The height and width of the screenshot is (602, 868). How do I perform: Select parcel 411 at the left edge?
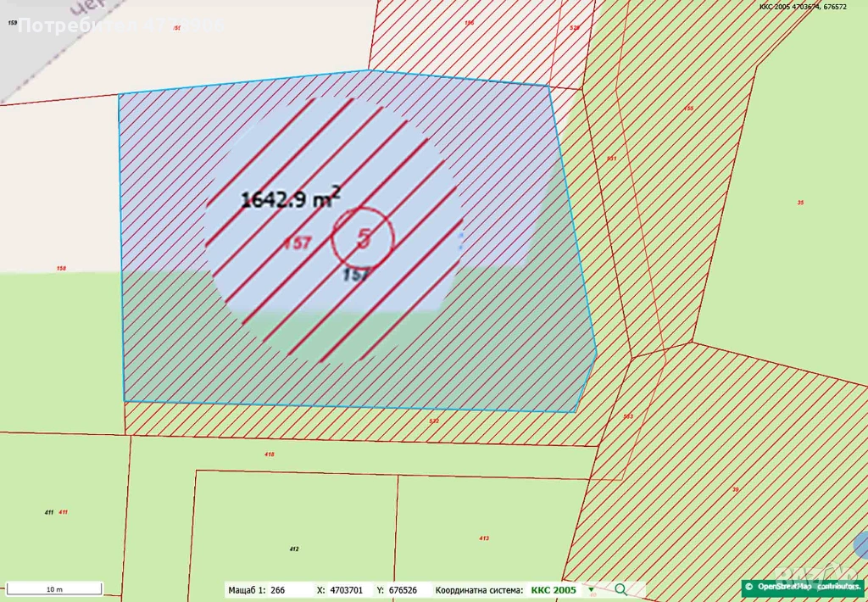(63, 512)
